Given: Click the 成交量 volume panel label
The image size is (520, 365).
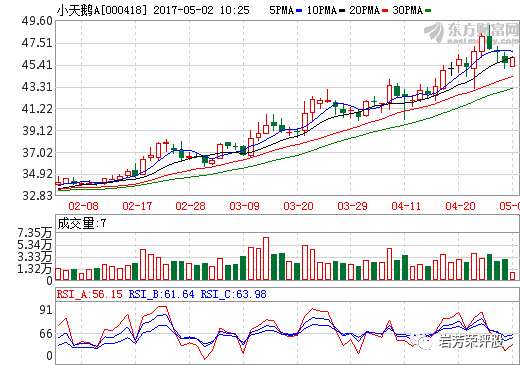Looking at the screenshot, I should click(76, 223).
